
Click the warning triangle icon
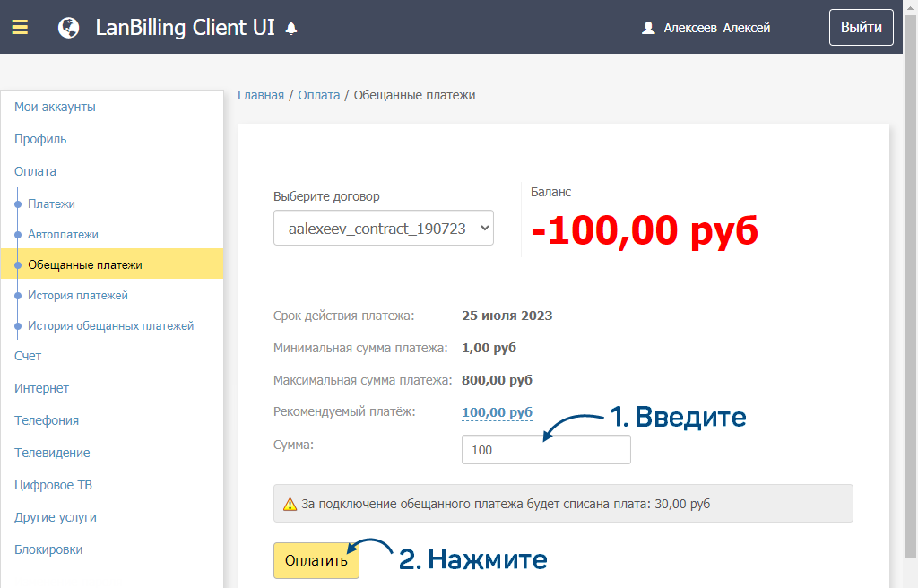(290, 505)
